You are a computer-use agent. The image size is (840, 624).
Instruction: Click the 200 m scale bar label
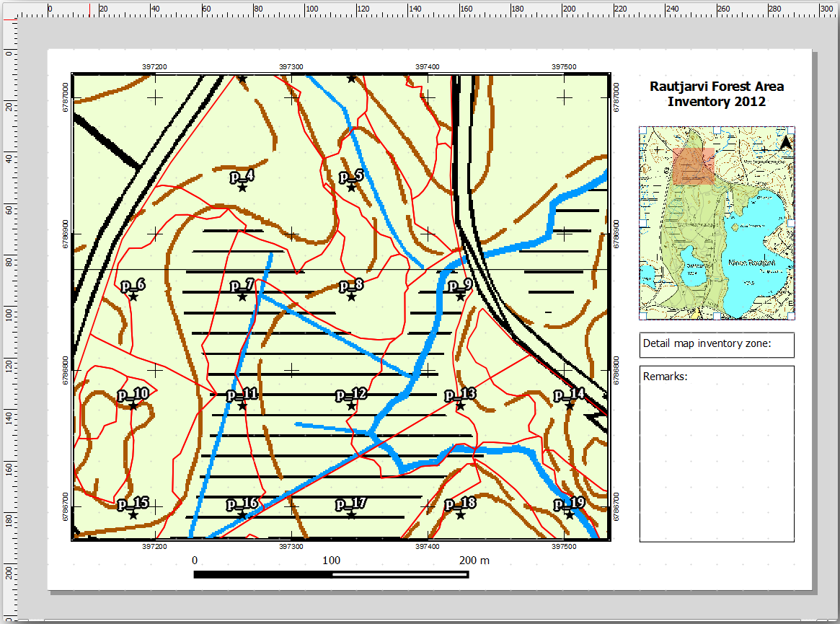pyautogui.click(x=474, y=561)
